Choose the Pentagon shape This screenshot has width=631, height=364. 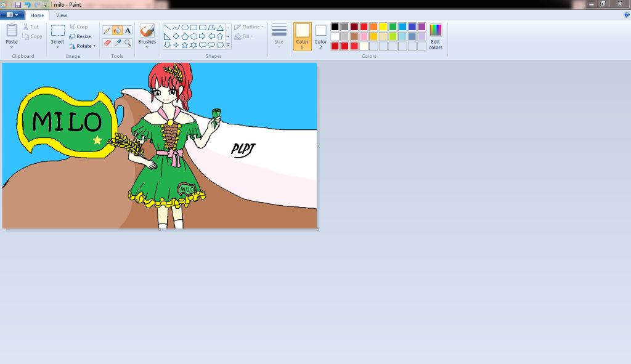[x=185, y=36]
